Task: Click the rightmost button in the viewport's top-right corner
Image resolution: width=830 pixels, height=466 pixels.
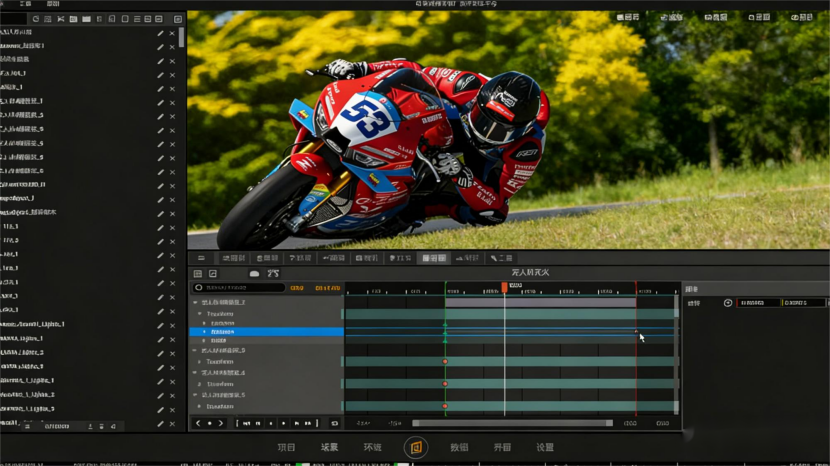Action: (802, 17)
